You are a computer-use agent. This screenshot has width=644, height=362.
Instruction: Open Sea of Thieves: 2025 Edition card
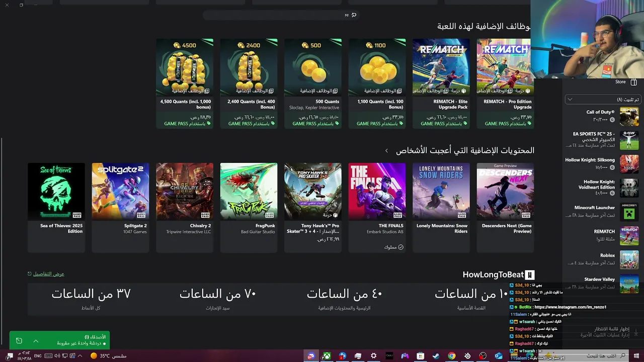[56, 207]
